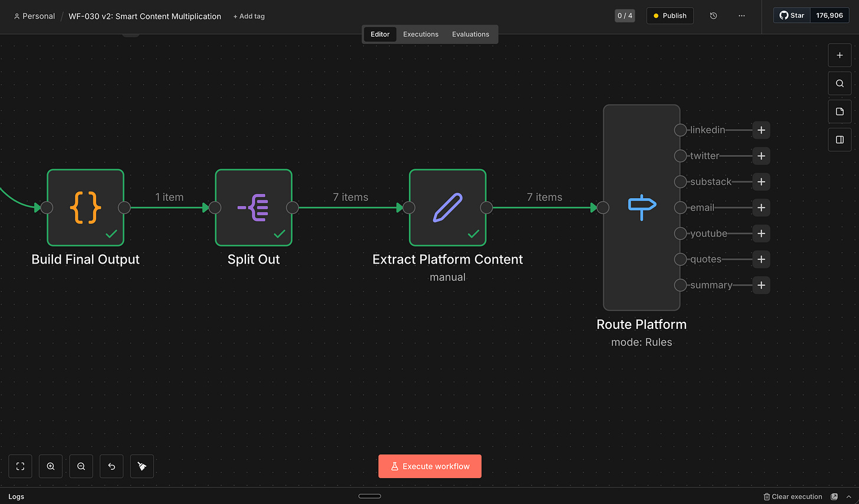The width and height of the screenshot is (859, 504).
Task: Add a node to the linkedin output
Action: (761, 130)
